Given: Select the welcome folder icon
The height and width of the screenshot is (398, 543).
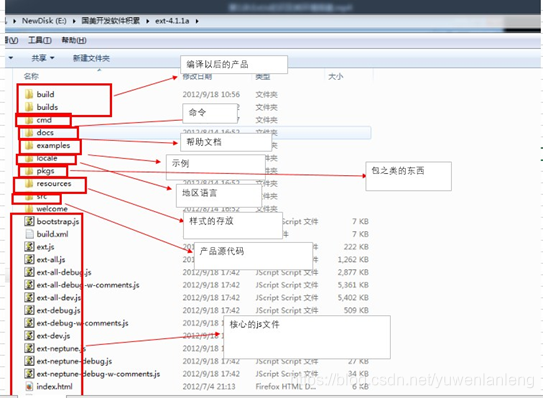Looking at the screenshot, I should [29, 209].
